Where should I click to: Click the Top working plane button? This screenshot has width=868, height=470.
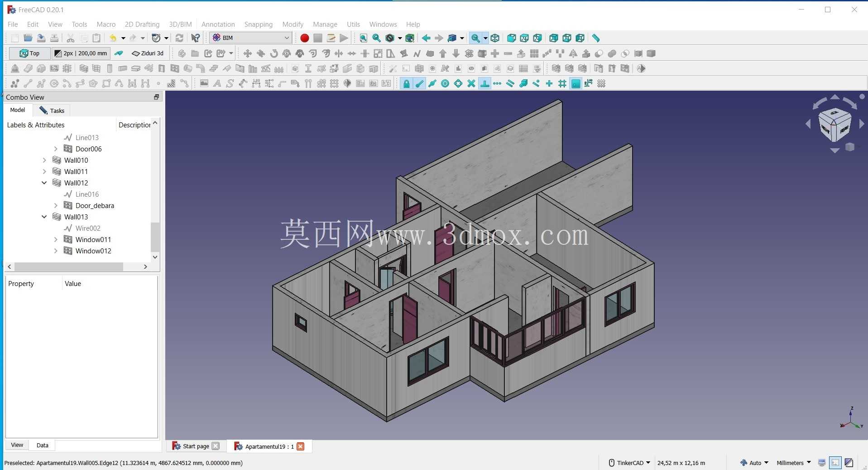(29, 53)
